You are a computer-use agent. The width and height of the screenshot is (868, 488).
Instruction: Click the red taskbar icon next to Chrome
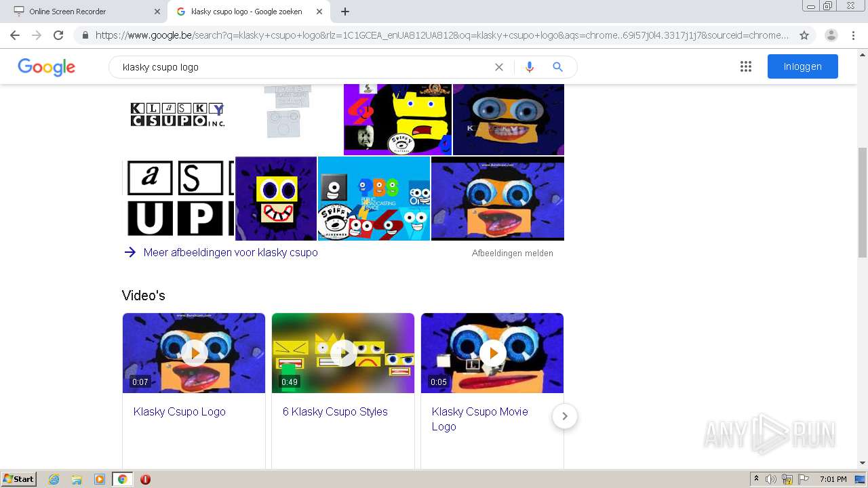(145, 479)
